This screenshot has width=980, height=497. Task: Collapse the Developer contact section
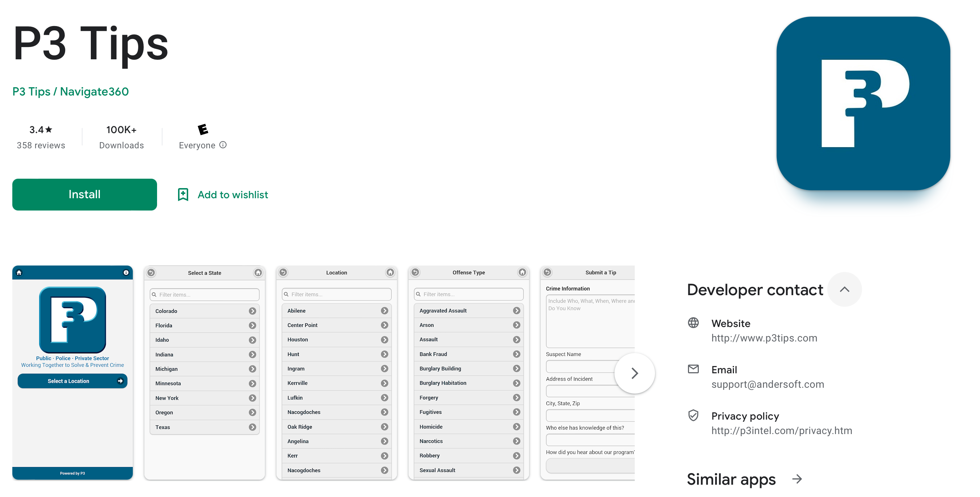pos(844,289)
